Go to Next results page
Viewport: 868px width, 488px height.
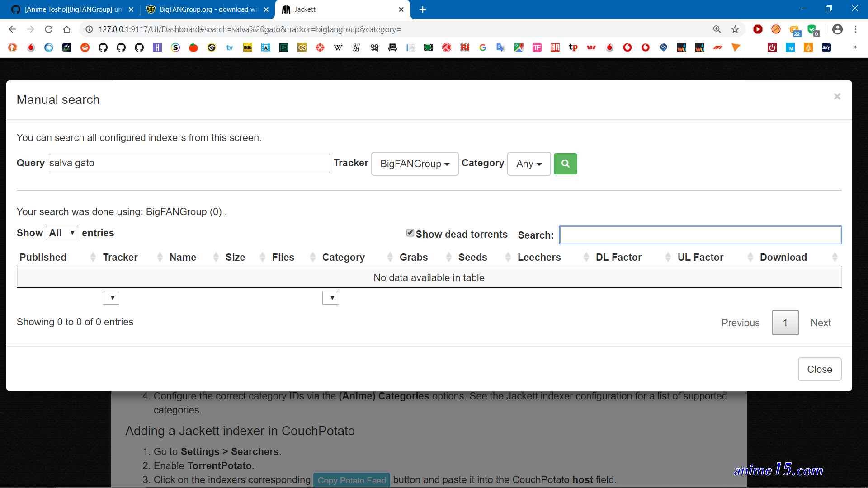pos(821,323)
